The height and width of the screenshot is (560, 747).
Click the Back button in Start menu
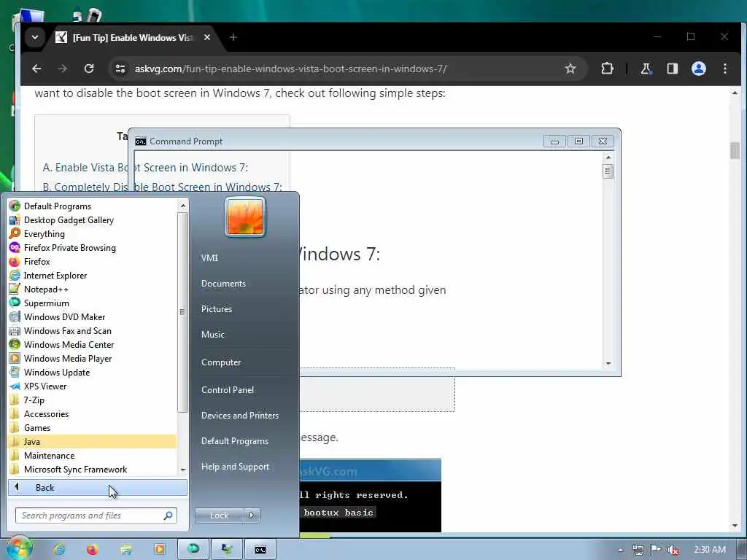click(x=97, y=488)
